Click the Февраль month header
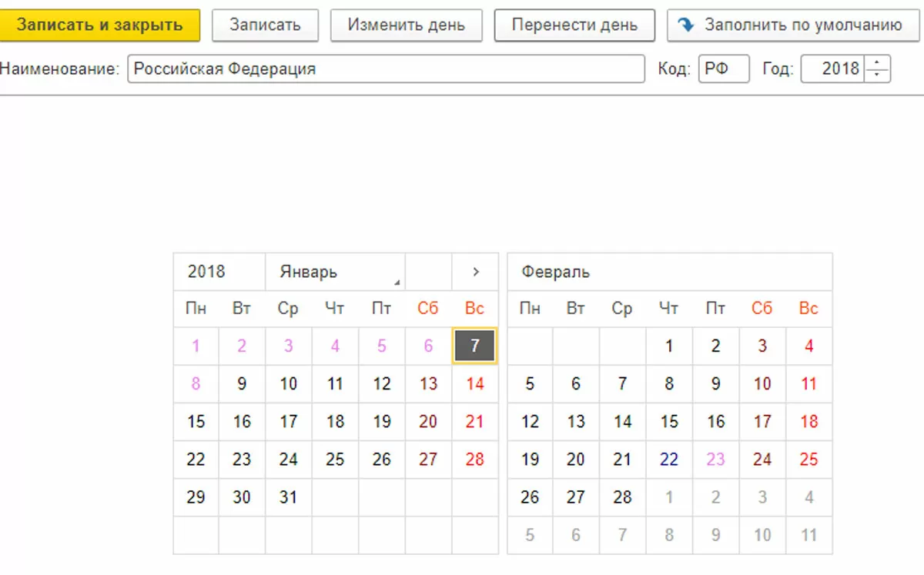 555,272
